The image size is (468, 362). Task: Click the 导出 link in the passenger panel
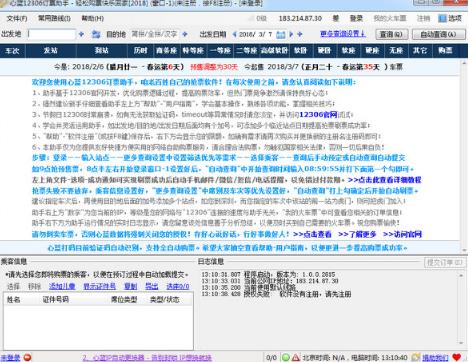tap(152, 286)
